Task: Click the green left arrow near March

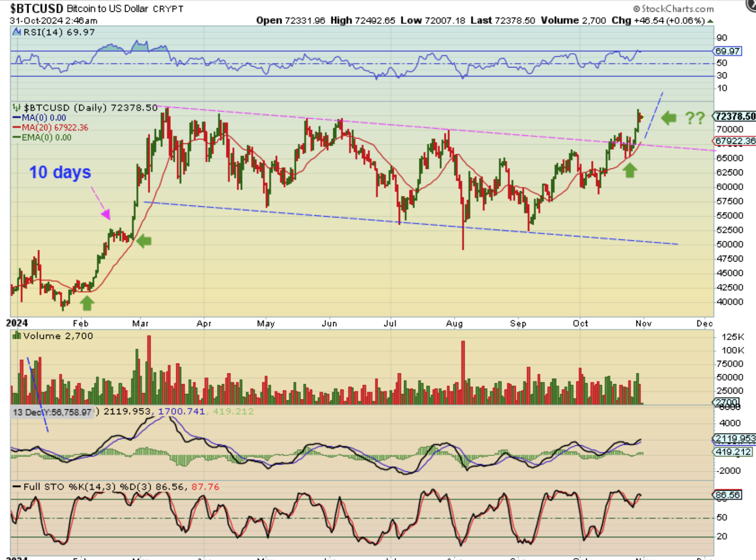Action: (x=144, y=241)
